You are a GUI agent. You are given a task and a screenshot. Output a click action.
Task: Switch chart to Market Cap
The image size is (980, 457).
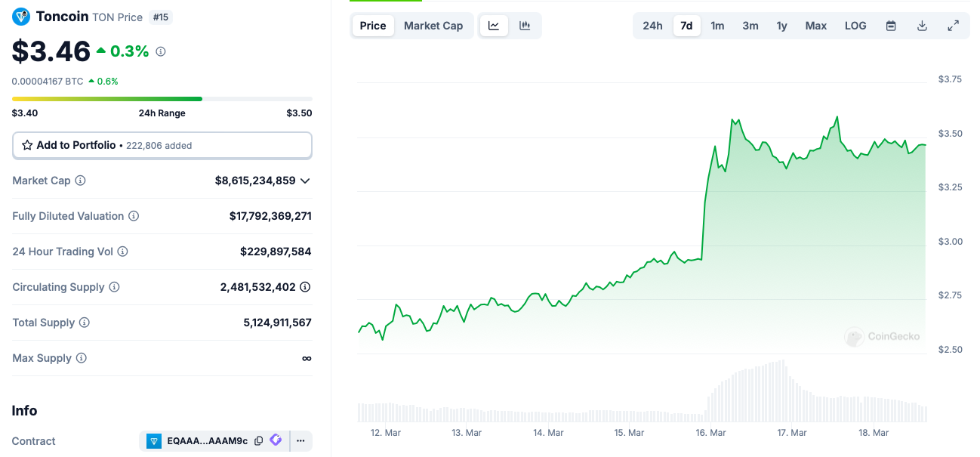pos(433,26)
